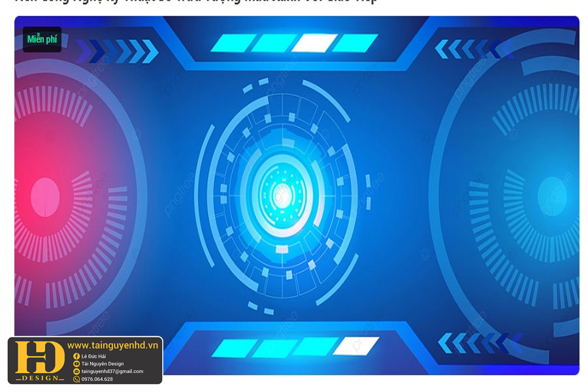Click the center of the right cyan circle

pos(552,196)
